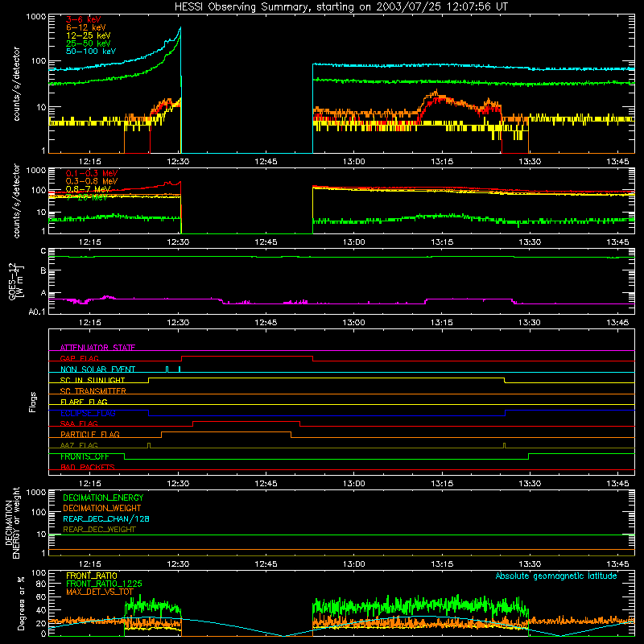The width and height of the screenshot is (644, 644).
Task: Select the SC_TRANSMITTER flag label
Action: click(93, 391)
